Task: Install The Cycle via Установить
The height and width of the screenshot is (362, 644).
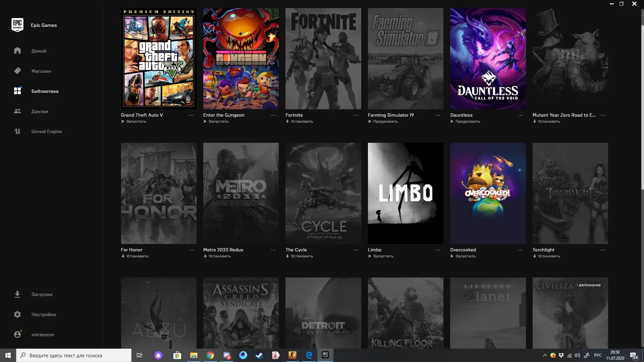Action: coord(299,256)
